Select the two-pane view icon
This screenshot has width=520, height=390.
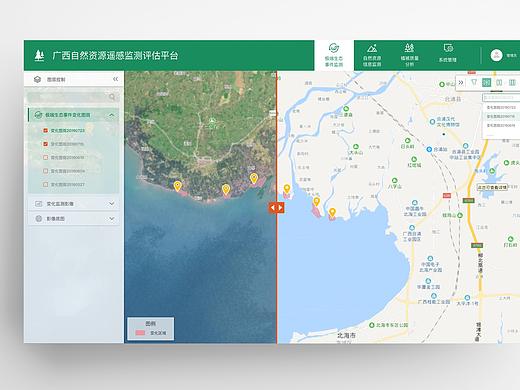click(499, 82)
